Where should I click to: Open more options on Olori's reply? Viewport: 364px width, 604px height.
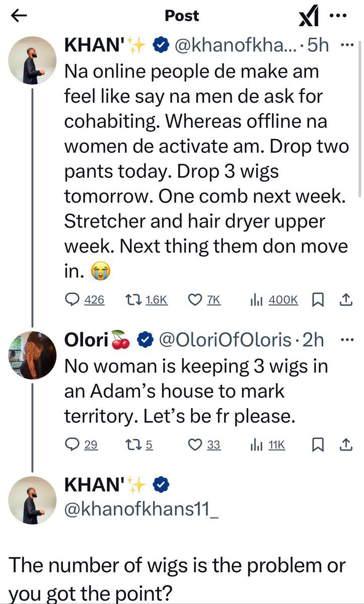(347, 340)
